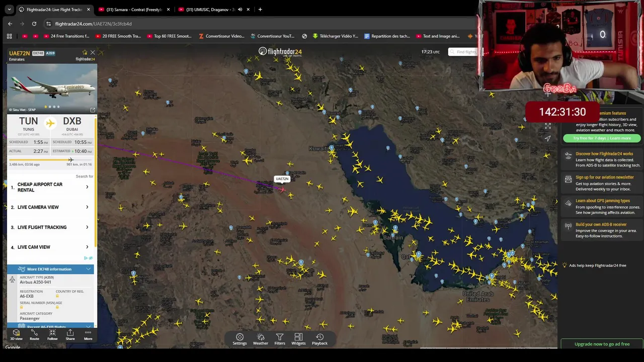Go back to previous page
Viewport: 644px width, 362px height.
10,24
